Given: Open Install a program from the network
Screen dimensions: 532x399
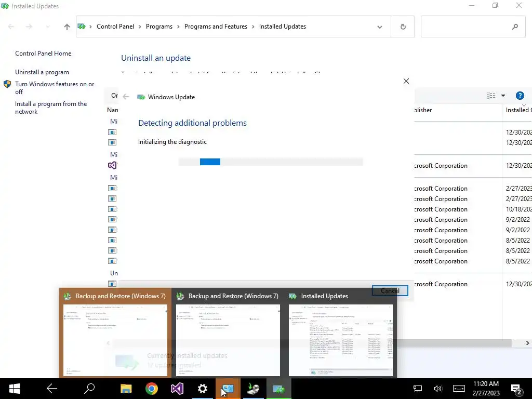Looking at the screenshot, I should (51, 108).
